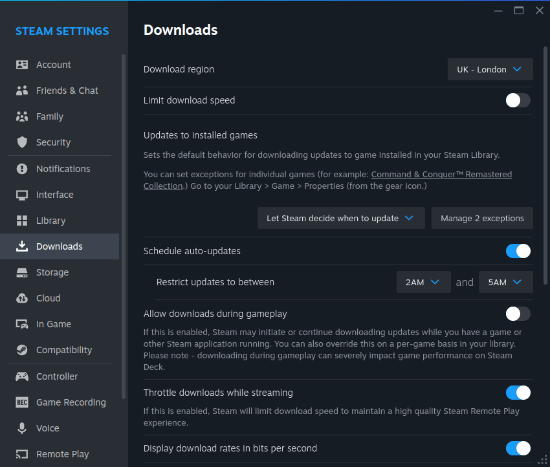Open the Download region UK - London dropdown
The height and width of the screenshot is (467, 550).
pyautogui.click(x=490, y=69)
